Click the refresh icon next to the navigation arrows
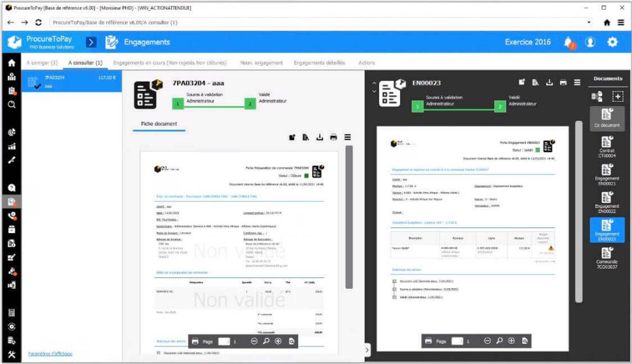This screenshot has height=364, width=632. click(39, 22)
